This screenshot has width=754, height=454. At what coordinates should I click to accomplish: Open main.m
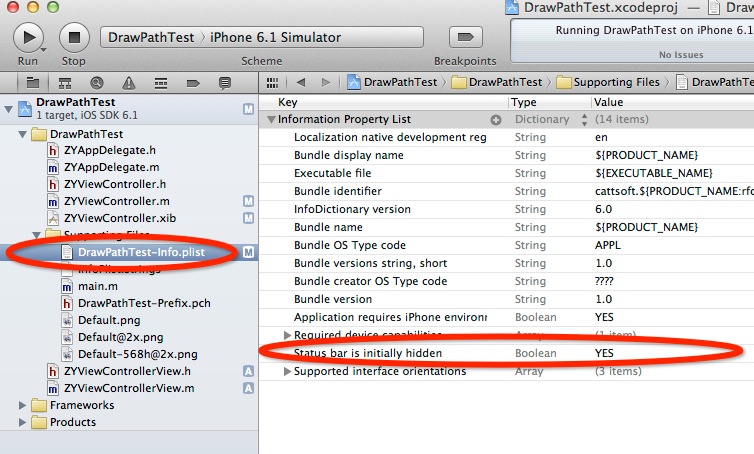(x=98, y=287)
